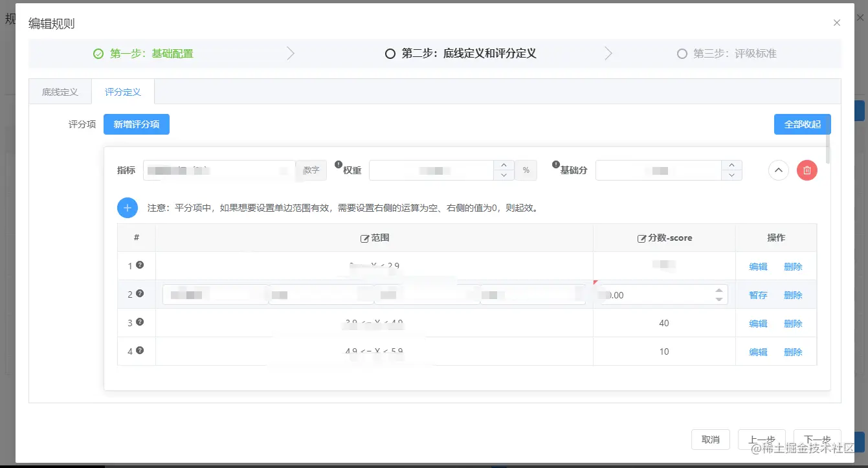
Task: Collapse all items with 全部收起
Action: click(x=803, y=124)
